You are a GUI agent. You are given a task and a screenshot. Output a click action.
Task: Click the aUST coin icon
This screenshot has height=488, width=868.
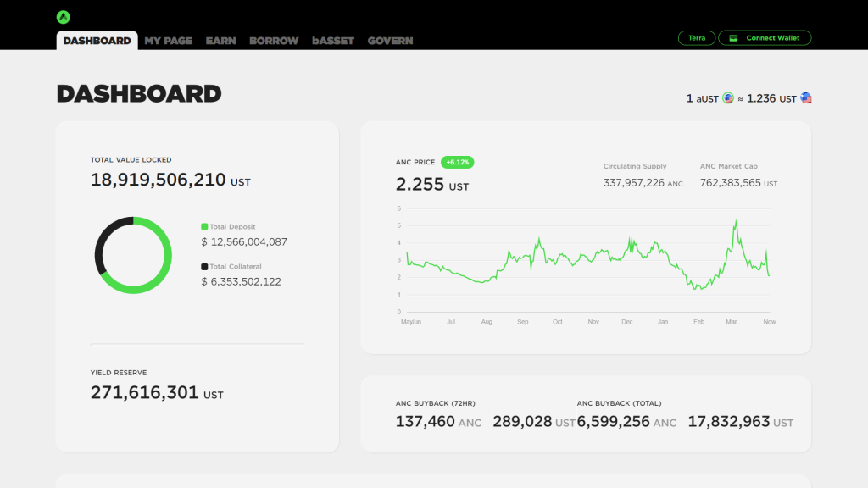[728, 98]
